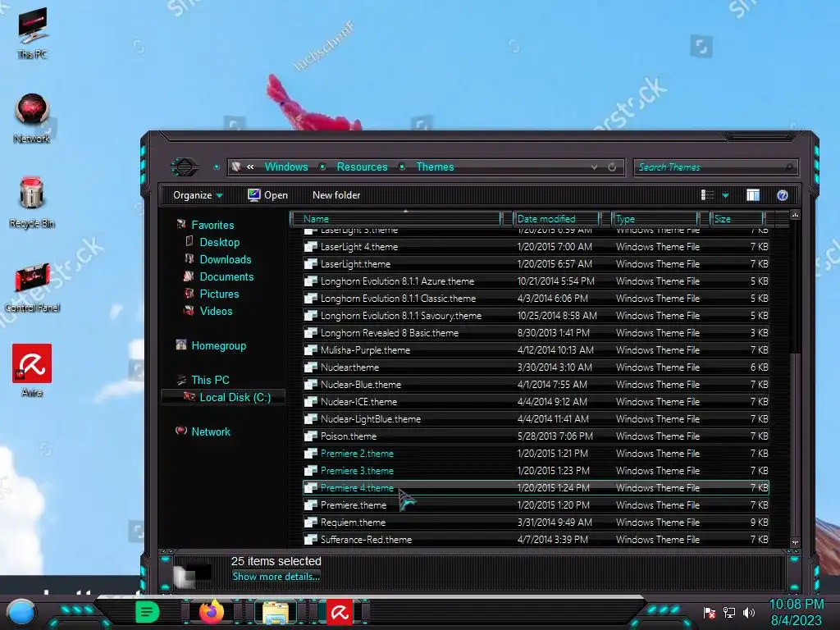Click the volume icon in tray
This screenshot has width=840, height=630.
pyautogui.click(x=749, y=612)
